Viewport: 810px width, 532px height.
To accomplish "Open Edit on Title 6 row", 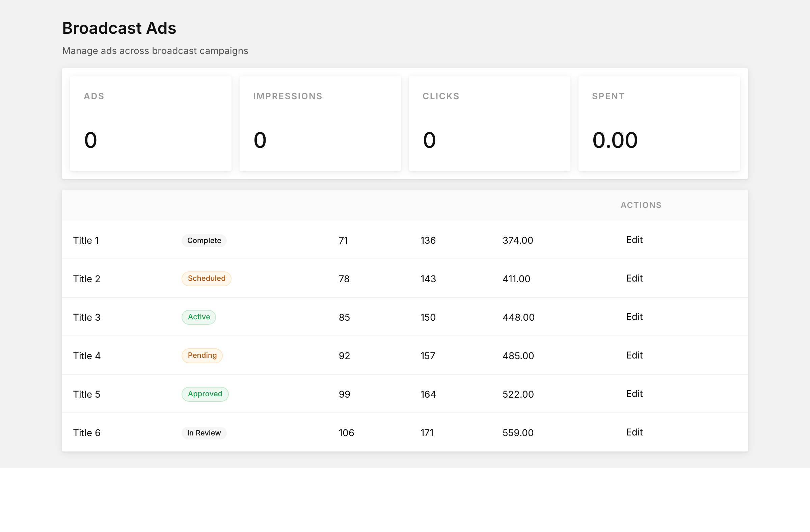I will [x=634, y=432].
